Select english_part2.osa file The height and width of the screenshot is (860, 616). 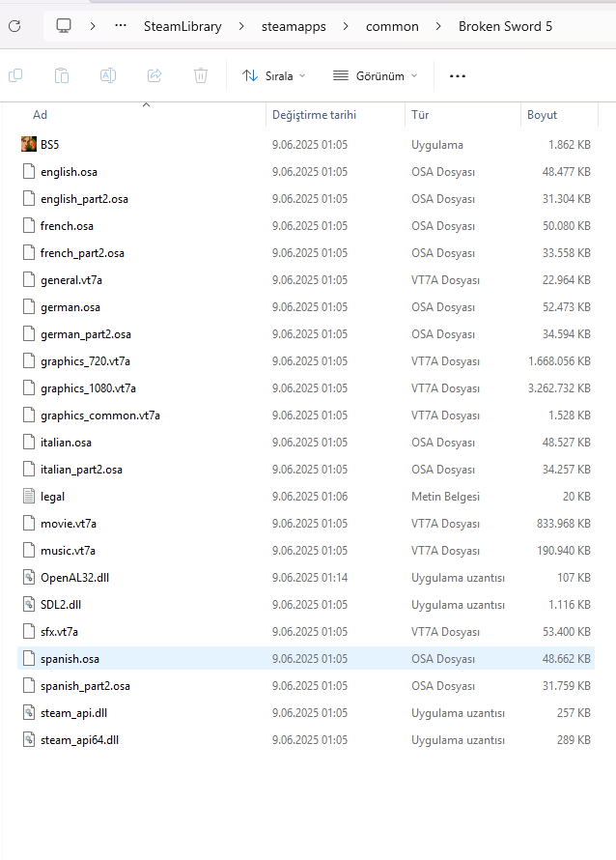click(x=84, y=198)
